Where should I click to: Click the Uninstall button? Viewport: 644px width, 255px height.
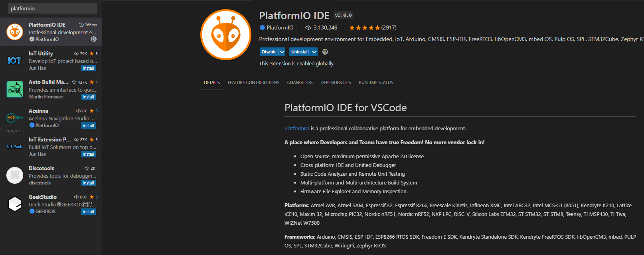pos(300,52)
